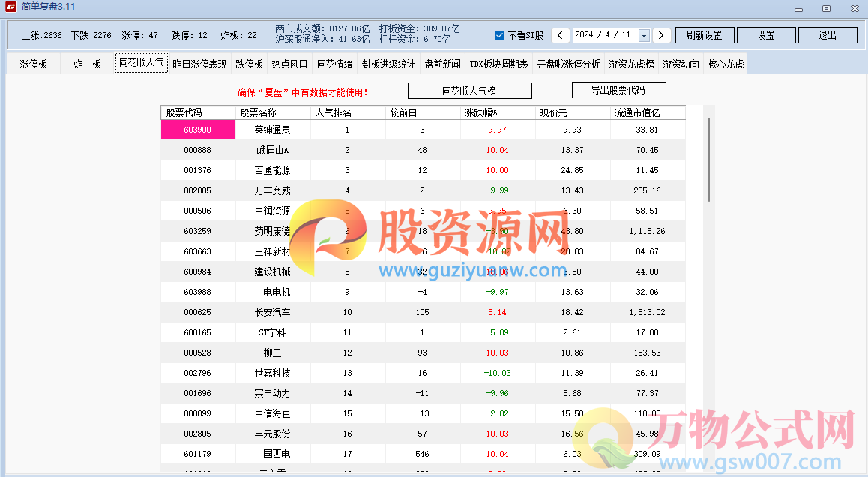Image resolution: width=868 pixels, height=477 pixels.
Task: Click the 退出 exit button
Action: point(828,35)
